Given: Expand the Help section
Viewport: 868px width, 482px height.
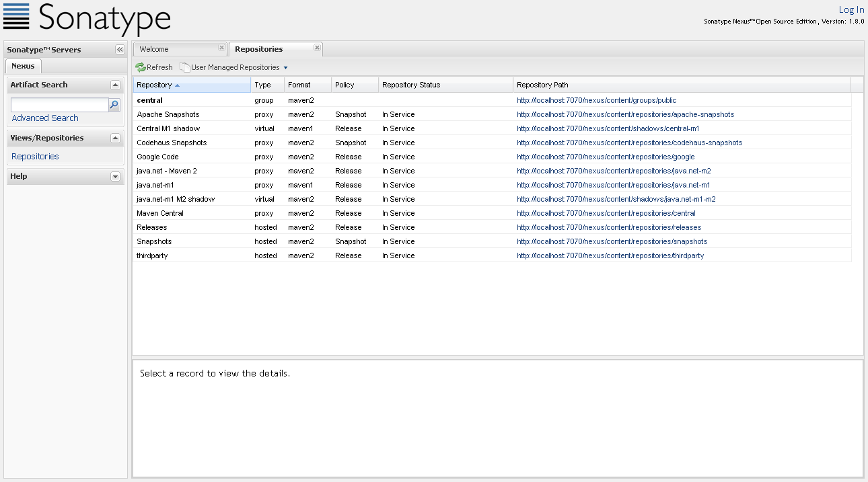Looking at the screenshot, I should pos(115,177).
